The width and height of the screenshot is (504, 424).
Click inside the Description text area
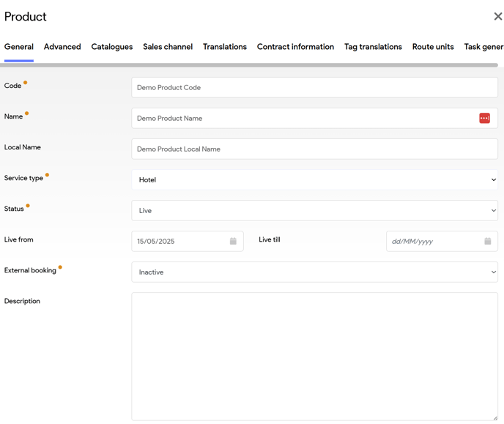point(314,356)
